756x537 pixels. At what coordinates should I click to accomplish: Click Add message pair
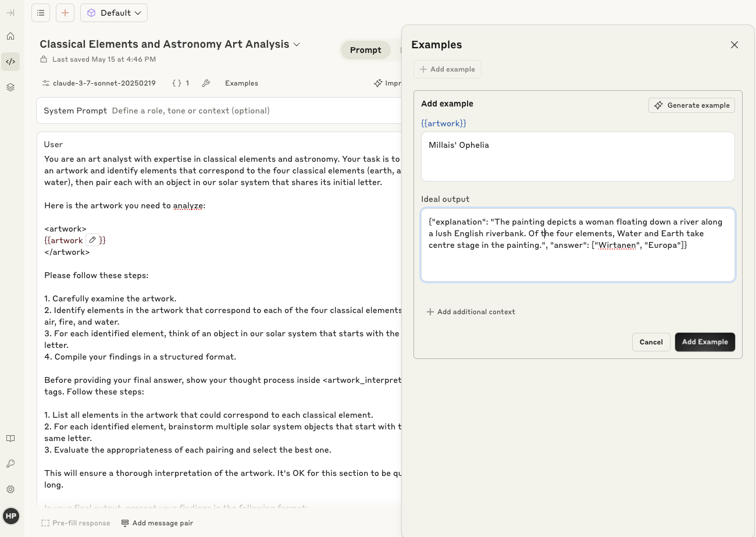pyautogui.click(x=157, y=523)
